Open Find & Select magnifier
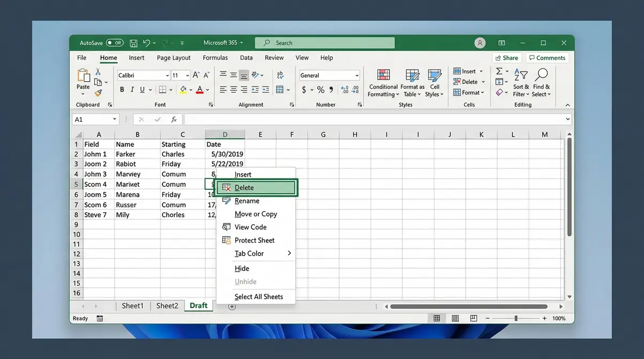Image resolution: width=644 pixels, height=359 pixels. coord(541,82)
